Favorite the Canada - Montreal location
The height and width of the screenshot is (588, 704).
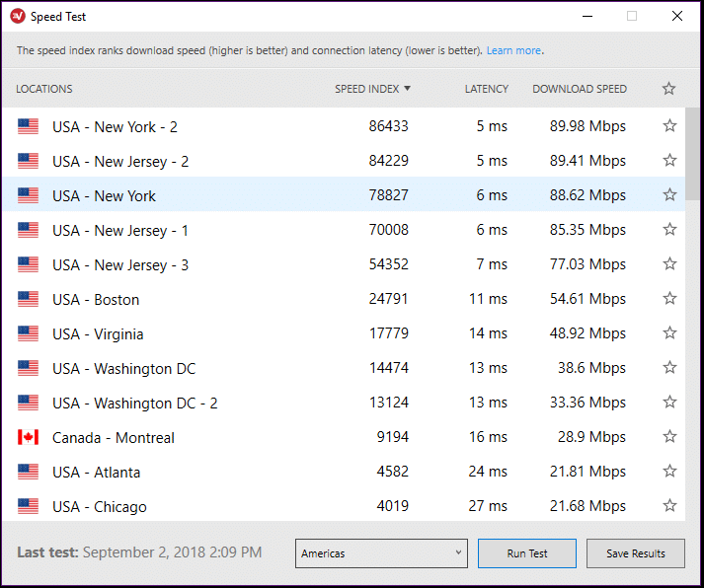tap(669, 436)
